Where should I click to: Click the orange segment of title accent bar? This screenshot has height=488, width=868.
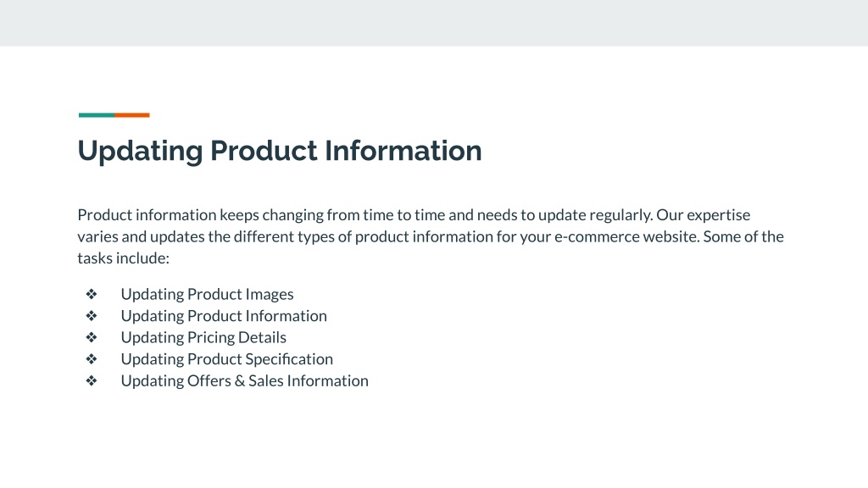[x=131, y=115]
